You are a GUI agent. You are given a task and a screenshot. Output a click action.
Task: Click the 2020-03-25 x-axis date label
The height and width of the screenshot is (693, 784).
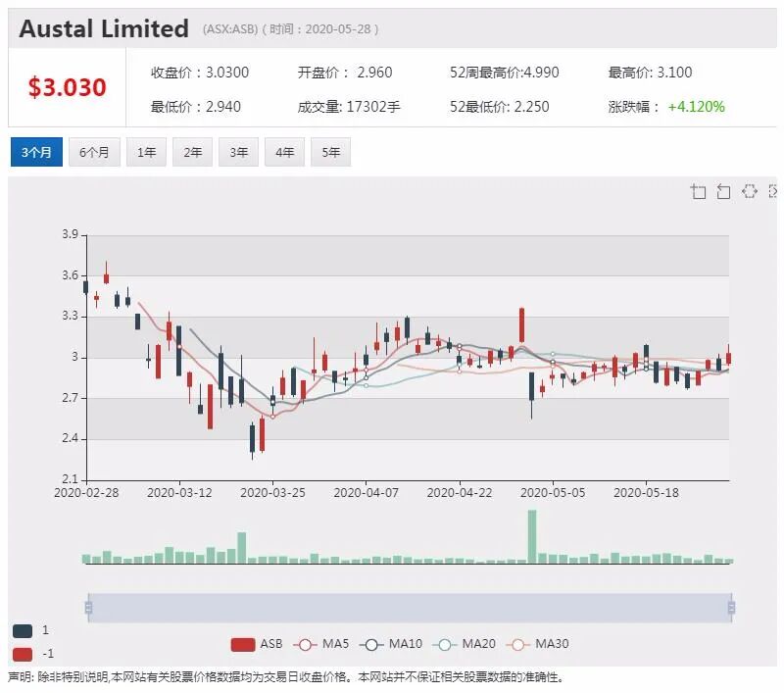[272, 492]
